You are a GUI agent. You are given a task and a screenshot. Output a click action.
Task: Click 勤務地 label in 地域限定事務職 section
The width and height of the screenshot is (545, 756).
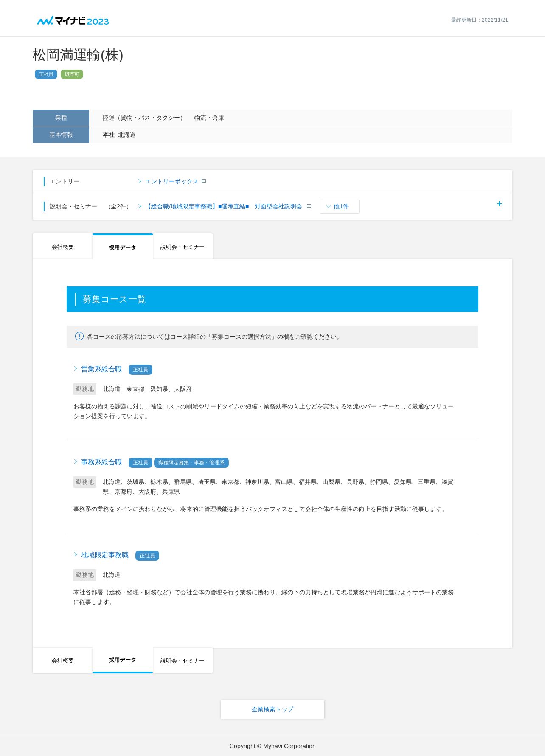85,575
